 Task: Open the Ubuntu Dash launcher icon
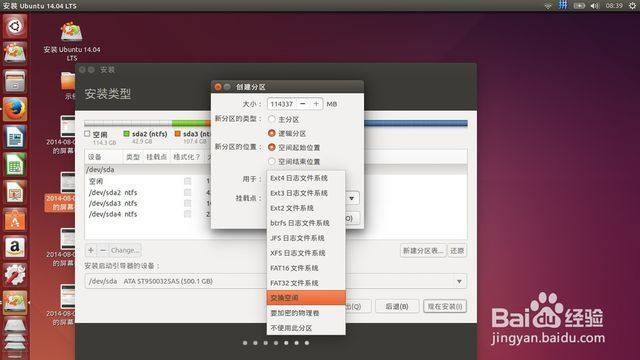coord(15,27)
